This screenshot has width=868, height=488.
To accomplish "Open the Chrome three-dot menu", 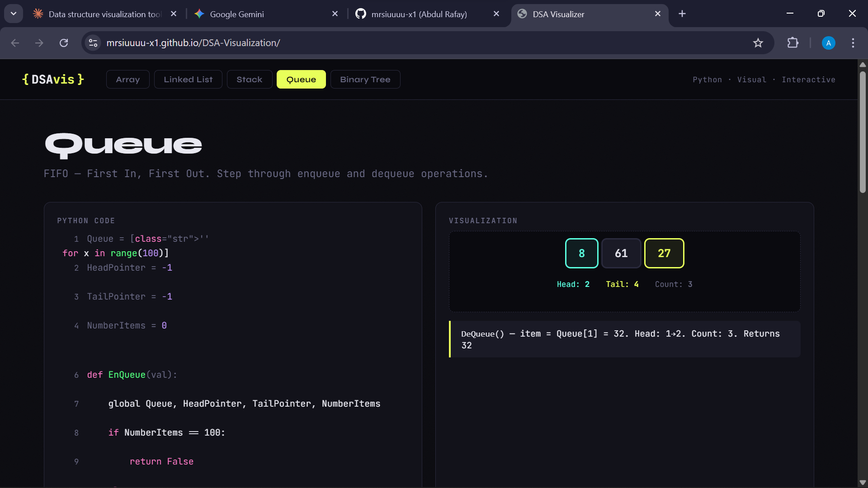I will (x=853, y=43).
